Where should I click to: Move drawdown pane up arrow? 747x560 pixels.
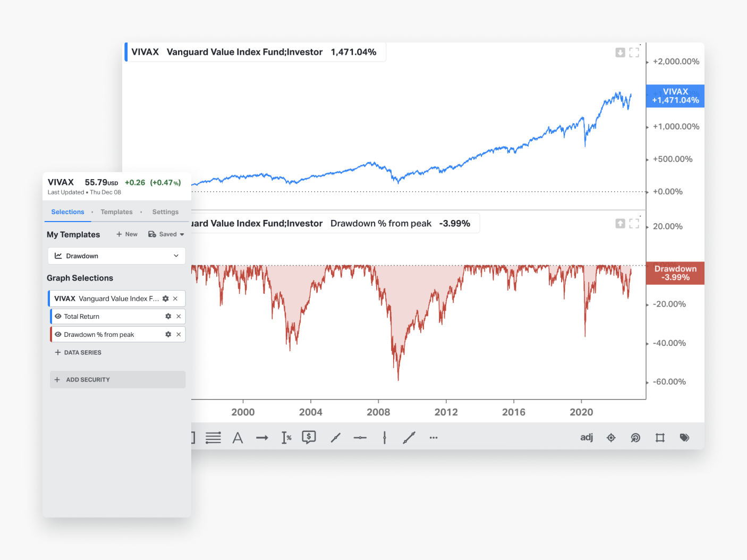(x=620, y=224)
